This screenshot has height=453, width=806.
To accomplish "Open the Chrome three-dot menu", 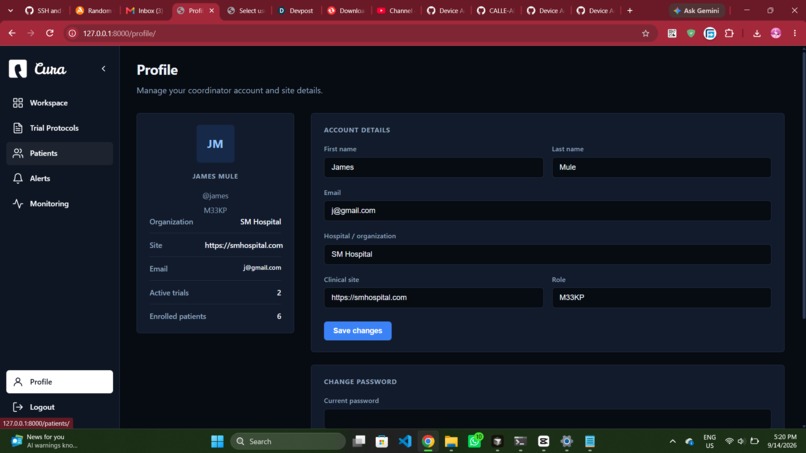I will pyautogui.click(x=795, y=33).
